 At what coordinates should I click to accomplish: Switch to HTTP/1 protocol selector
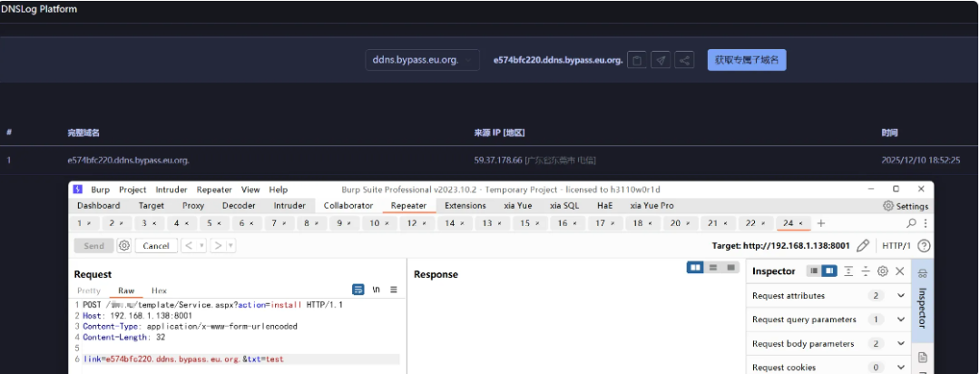point(897,246)
